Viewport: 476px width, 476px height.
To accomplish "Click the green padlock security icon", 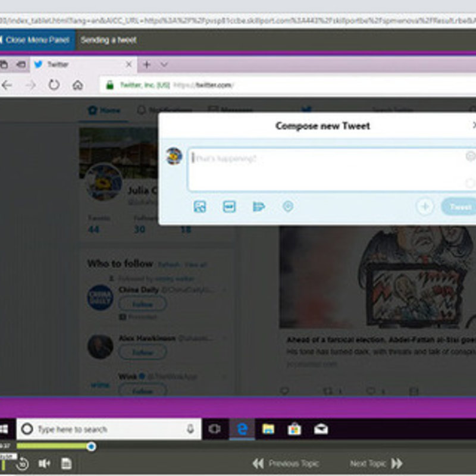I will 109,85.
